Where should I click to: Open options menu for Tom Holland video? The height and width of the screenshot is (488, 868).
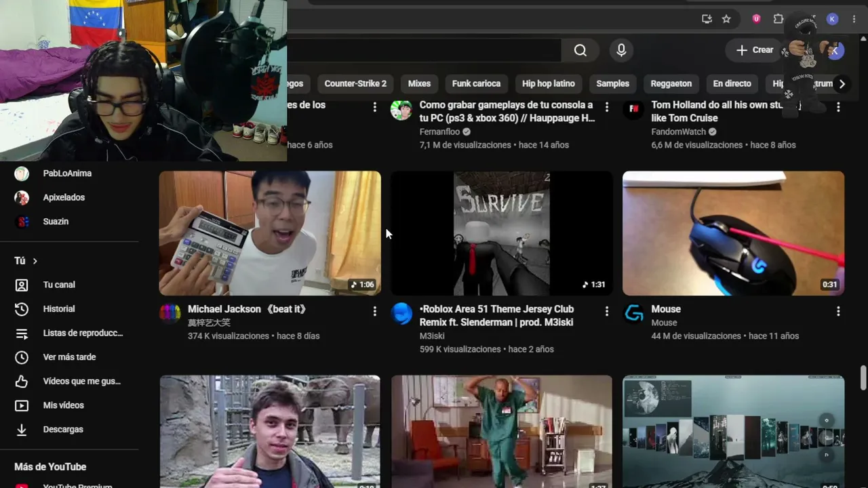coord(838,107)
